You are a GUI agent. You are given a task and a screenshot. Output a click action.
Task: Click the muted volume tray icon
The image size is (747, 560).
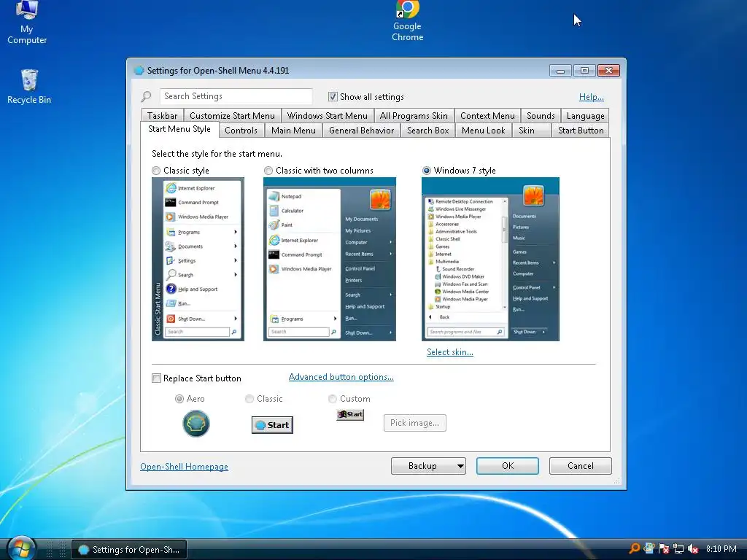point(693,548)
